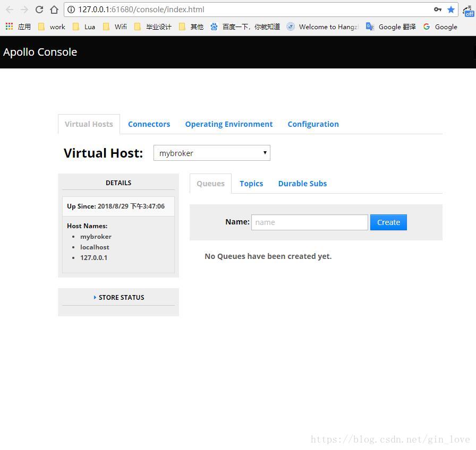Image resolution: width=476 pixels, height=450 pixels.
Task: Reload the page with refresh icon
Action: pos(39,10)
